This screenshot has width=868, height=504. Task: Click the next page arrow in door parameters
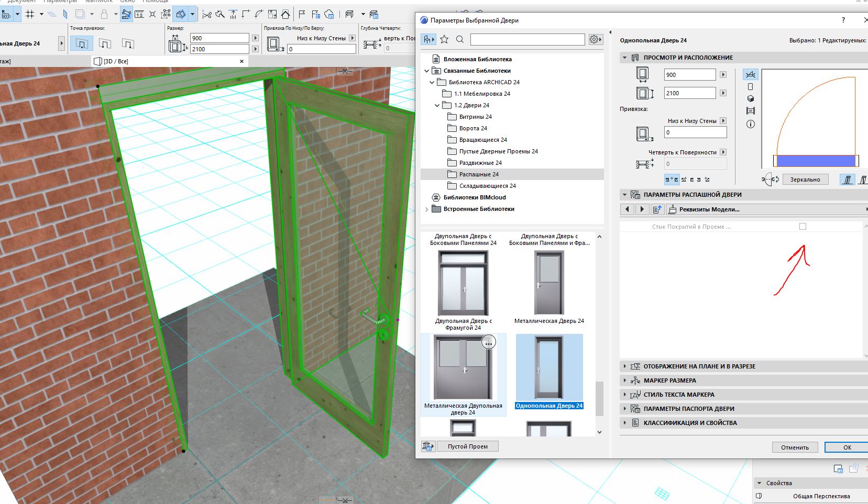point(642,209)
